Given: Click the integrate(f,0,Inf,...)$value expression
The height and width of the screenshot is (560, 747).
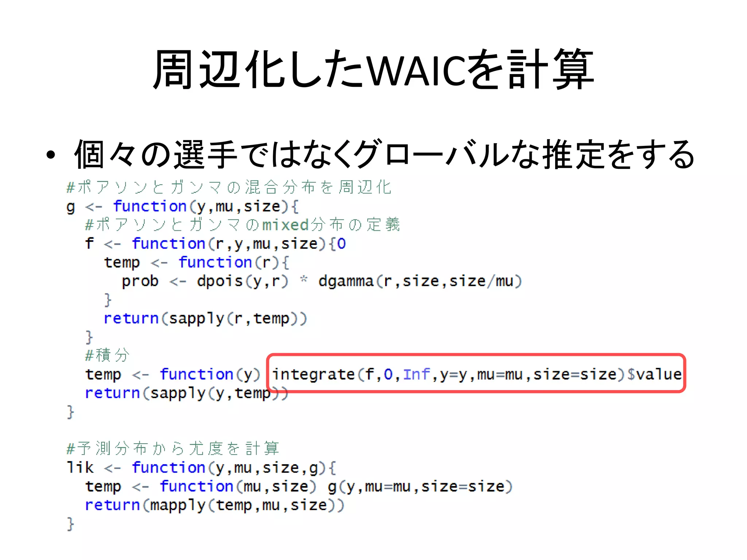Looking at the screenshot, I should [477, 374].
